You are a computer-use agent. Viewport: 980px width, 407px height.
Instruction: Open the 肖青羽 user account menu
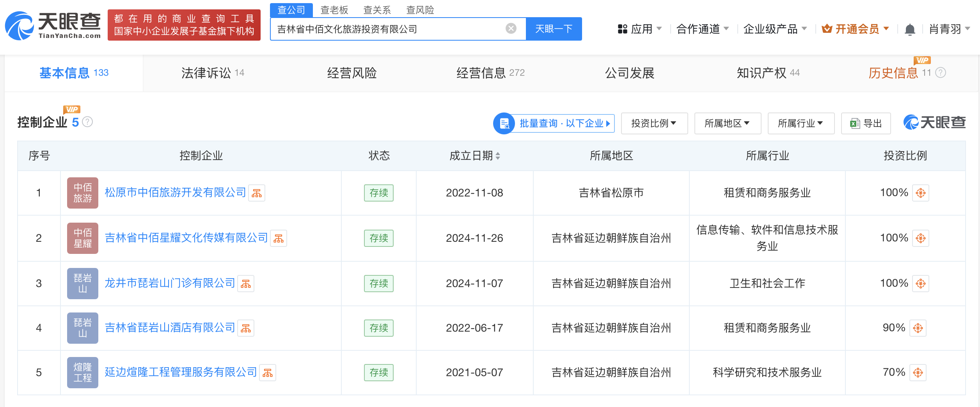coord(950,29)
